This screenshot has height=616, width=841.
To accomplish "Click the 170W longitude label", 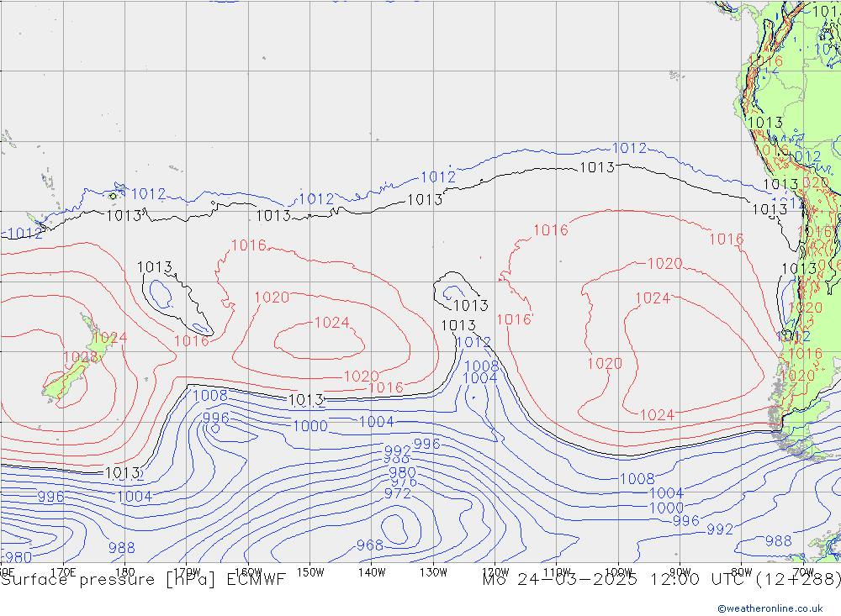I will click(188, 572).
